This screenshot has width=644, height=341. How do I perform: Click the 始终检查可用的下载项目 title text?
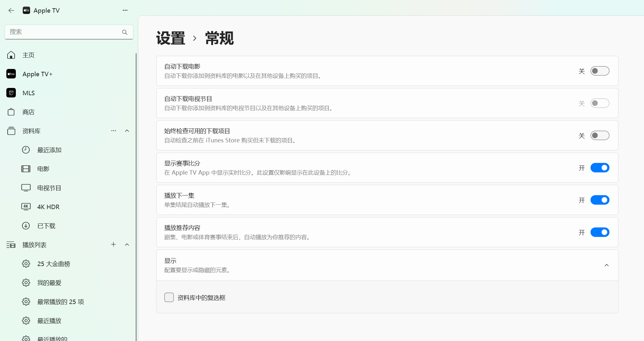[x=197, y=131]
